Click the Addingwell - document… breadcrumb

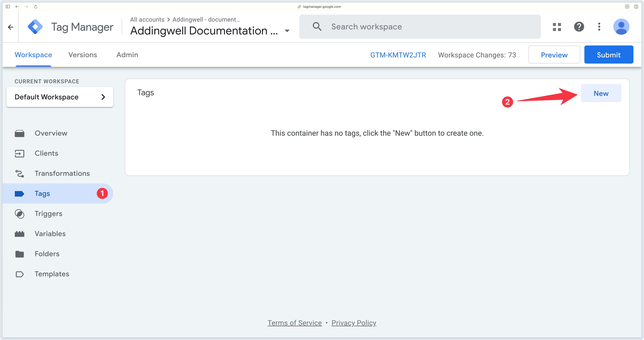[206, 19]
